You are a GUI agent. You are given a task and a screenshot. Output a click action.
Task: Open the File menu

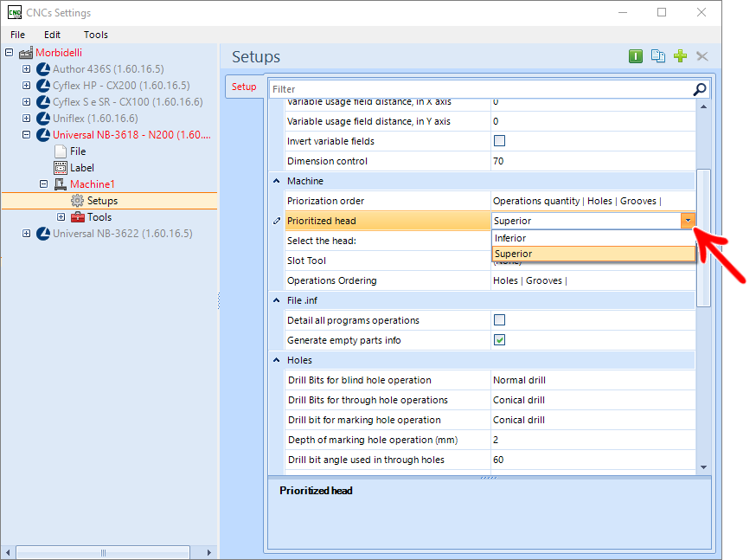pos(18,35)
